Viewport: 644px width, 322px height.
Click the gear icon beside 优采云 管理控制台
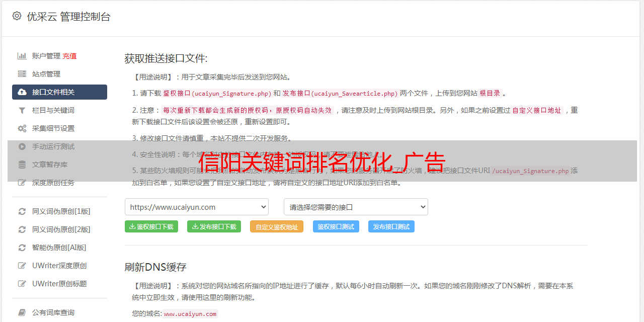(17, 16)
